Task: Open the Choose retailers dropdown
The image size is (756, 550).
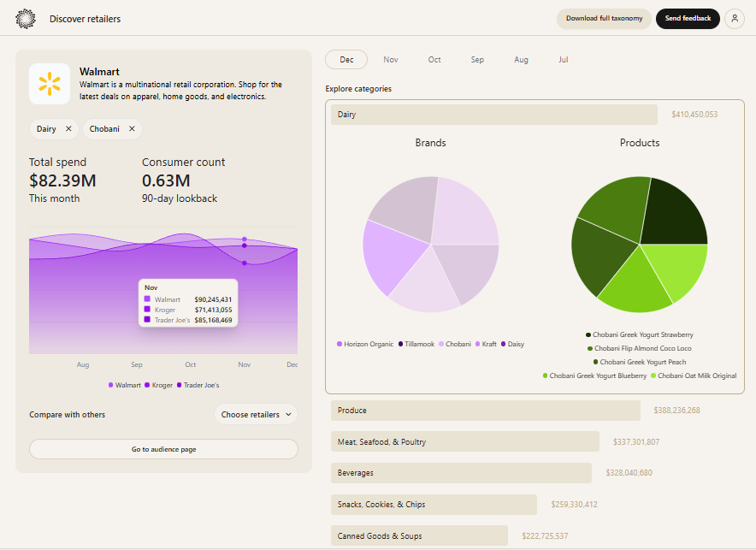Action: pyautogui.click(x=256, y=415)
